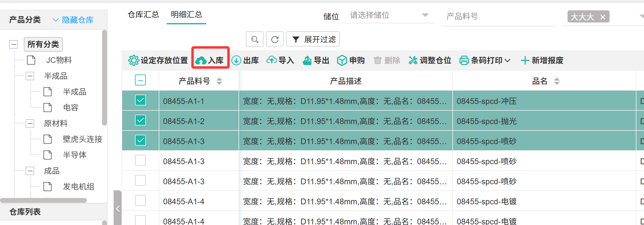This screenshot has height=225, width=644.
Task: Click the 导出 export icon
Action: pos(307,61)
